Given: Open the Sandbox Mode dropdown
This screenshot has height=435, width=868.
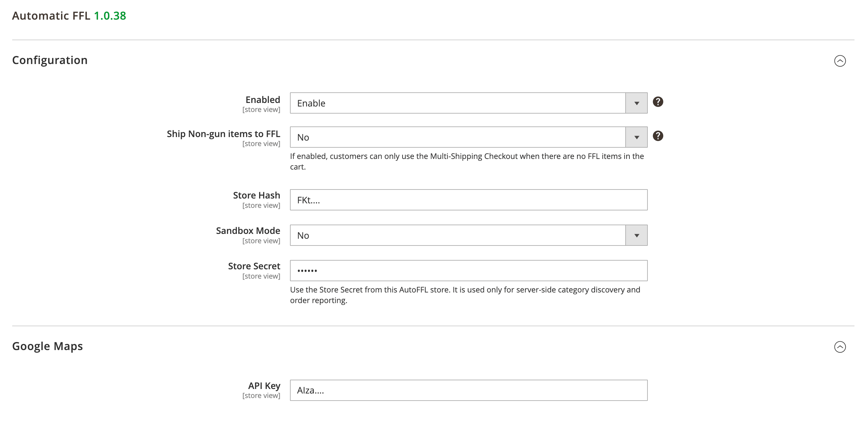Looking at the screenshot, I should pos(468,235).
